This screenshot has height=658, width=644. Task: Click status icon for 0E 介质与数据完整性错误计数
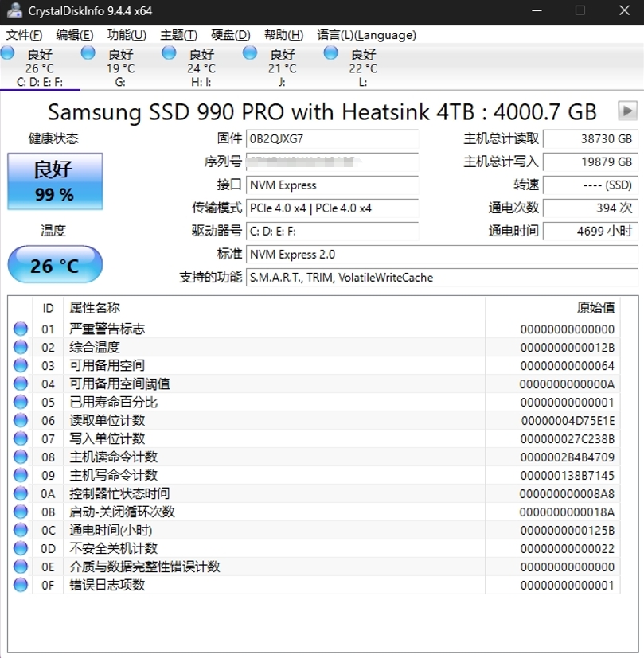click(x=21, y=567)
